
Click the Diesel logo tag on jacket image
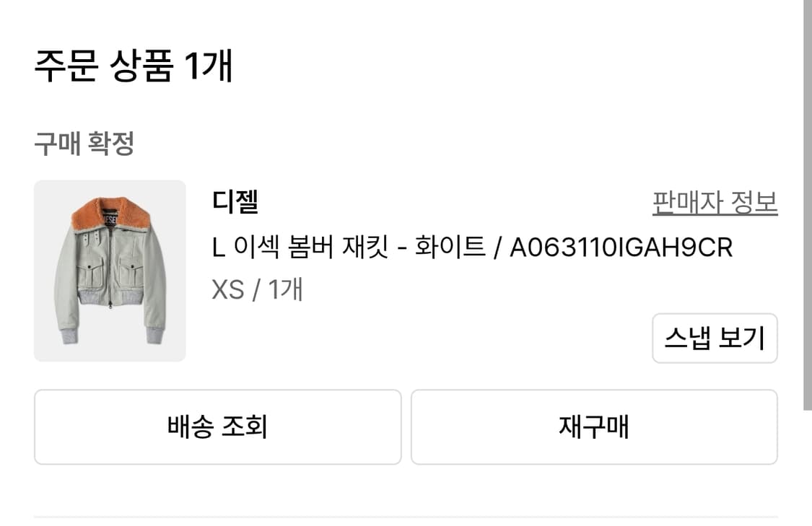click(110, 218)
